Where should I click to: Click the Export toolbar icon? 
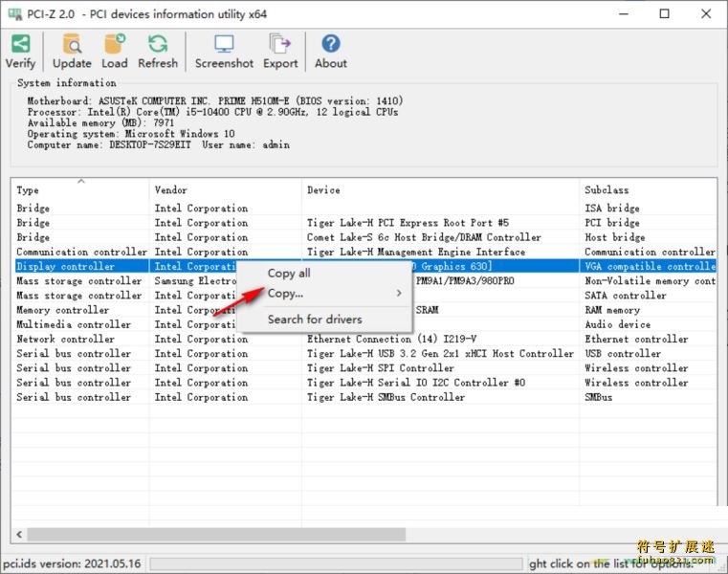pos(280,44)
